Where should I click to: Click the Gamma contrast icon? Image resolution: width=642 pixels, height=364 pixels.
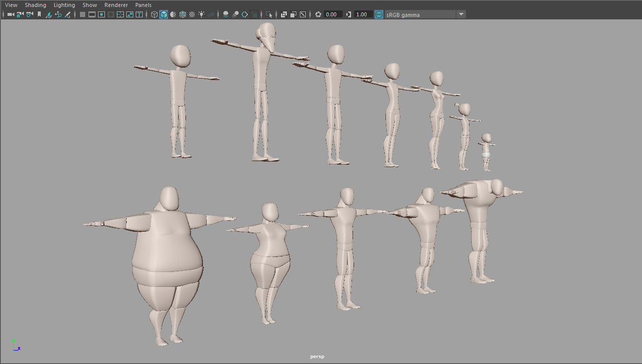pos(348,14)
